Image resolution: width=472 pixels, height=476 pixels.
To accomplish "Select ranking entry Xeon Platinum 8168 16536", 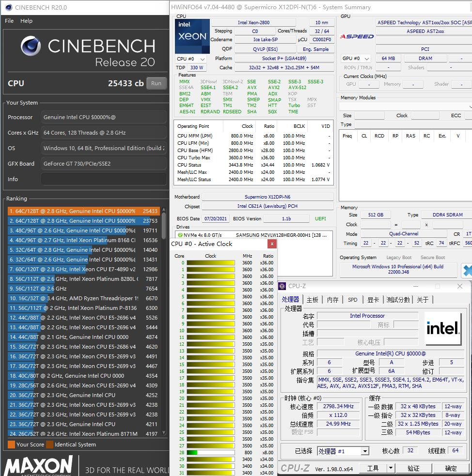I will [x=84, y=240].
